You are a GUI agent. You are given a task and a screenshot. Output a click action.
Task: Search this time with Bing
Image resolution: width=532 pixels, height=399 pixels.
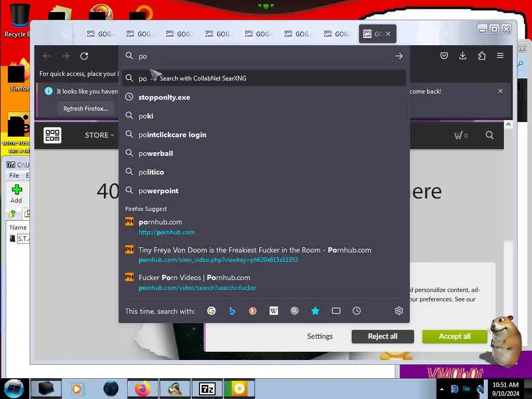[x=232, y=311]
